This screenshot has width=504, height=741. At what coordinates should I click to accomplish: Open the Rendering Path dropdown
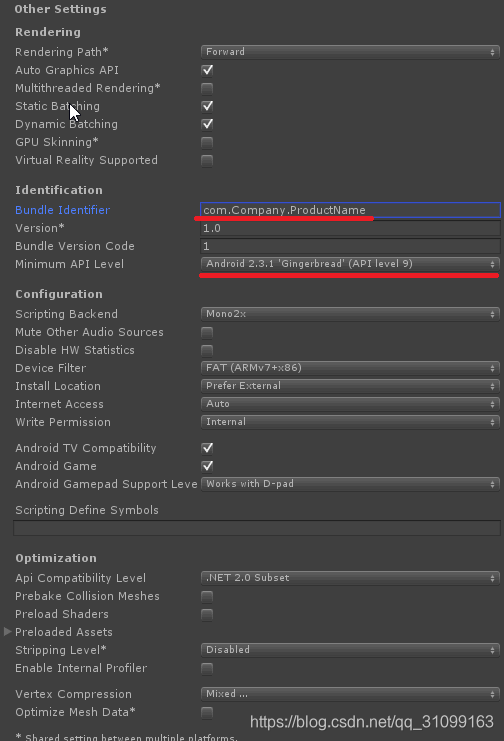click(x=350, y=52)
